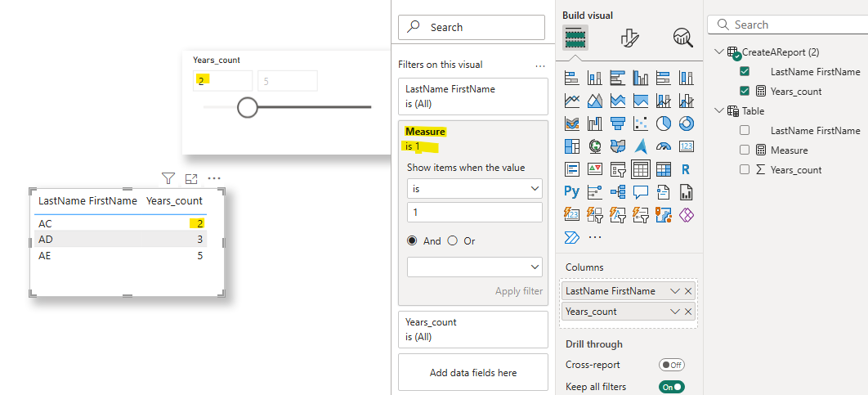The image size is (868, 395).
Task: Select the ribbon chart visual
Action: pyautogui.click(x=572, y=123)
